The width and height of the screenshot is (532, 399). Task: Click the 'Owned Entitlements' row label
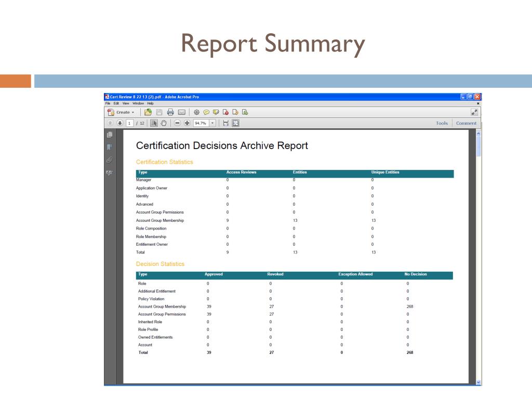[155, 337]
